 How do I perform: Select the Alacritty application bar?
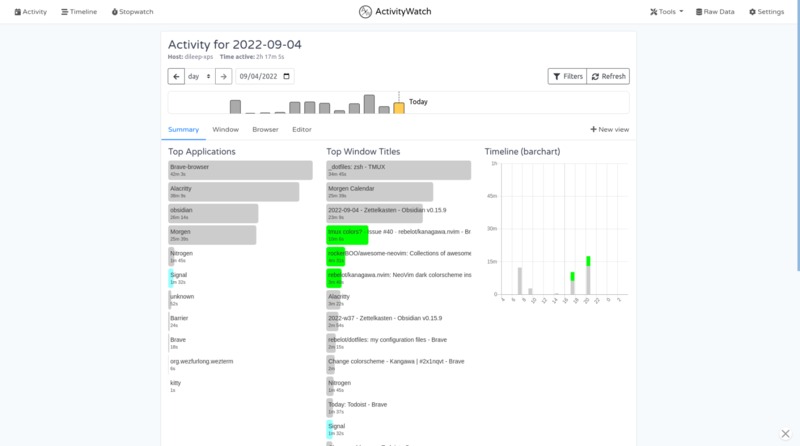tap(234, 192)
